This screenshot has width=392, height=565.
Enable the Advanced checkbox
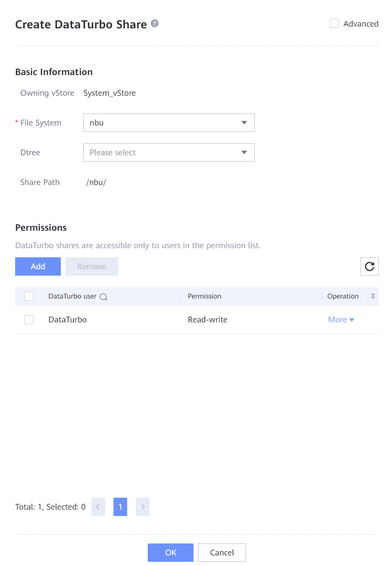point(334,23)
